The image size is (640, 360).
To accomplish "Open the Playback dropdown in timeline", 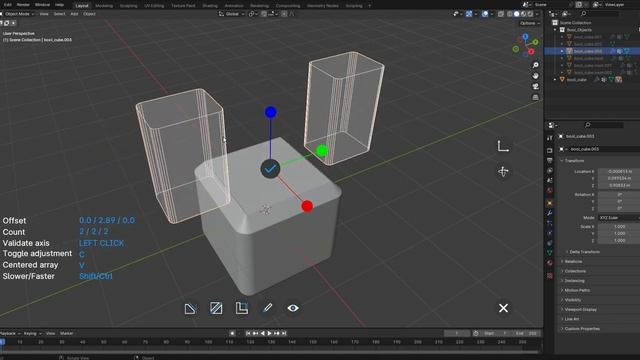I will pyautogui.click(x=10, y=333).
